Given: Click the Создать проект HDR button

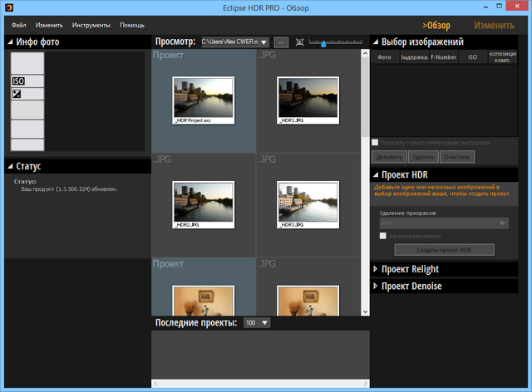Looking at the screenshot, I should click(x=444, y=250).
